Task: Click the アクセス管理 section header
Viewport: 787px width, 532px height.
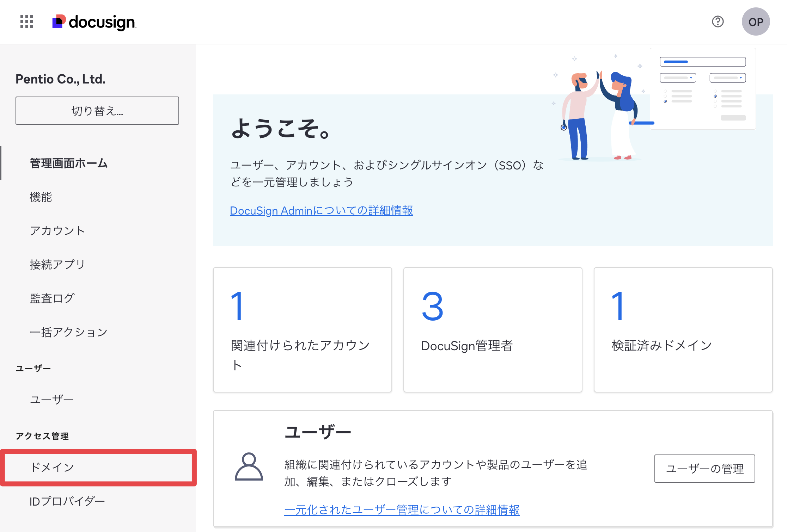Action: click(x=42, y=436)
